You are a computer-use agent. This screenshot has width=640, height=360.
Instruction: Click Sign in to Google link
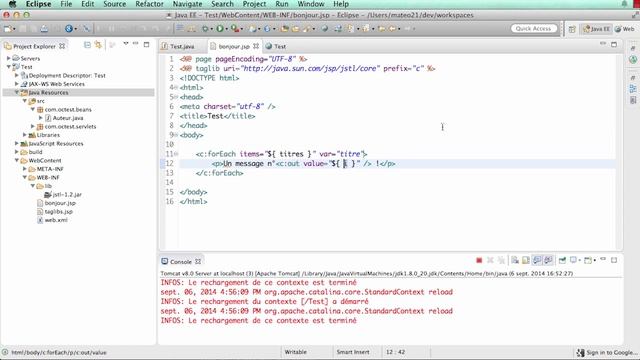612,353
